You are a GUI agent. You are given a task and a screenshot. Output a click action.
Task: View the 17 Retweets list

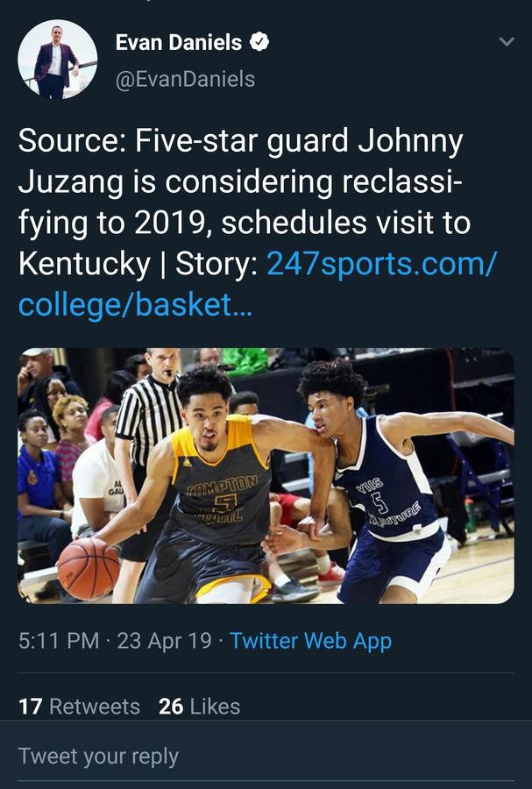(x=79, y=707)
